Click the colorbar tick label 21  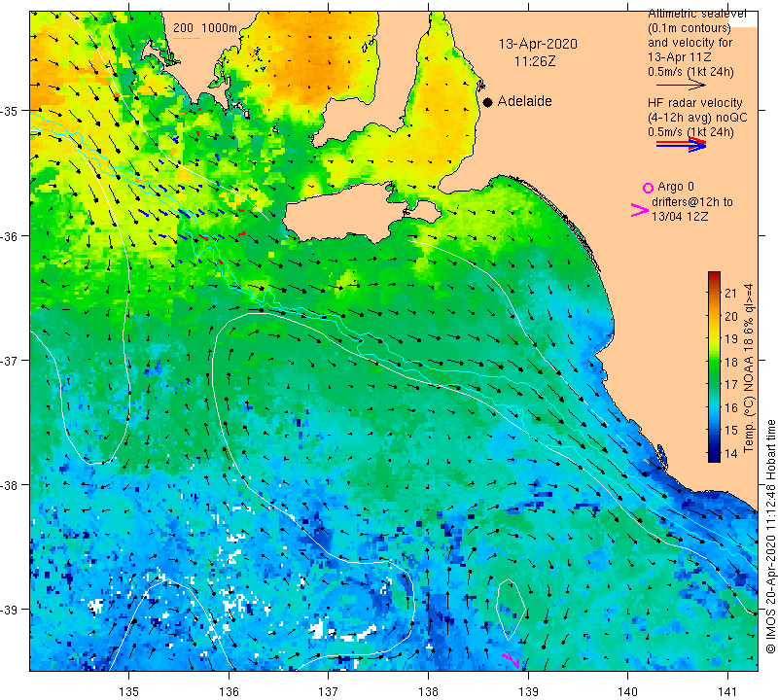[x=731, y=294]
